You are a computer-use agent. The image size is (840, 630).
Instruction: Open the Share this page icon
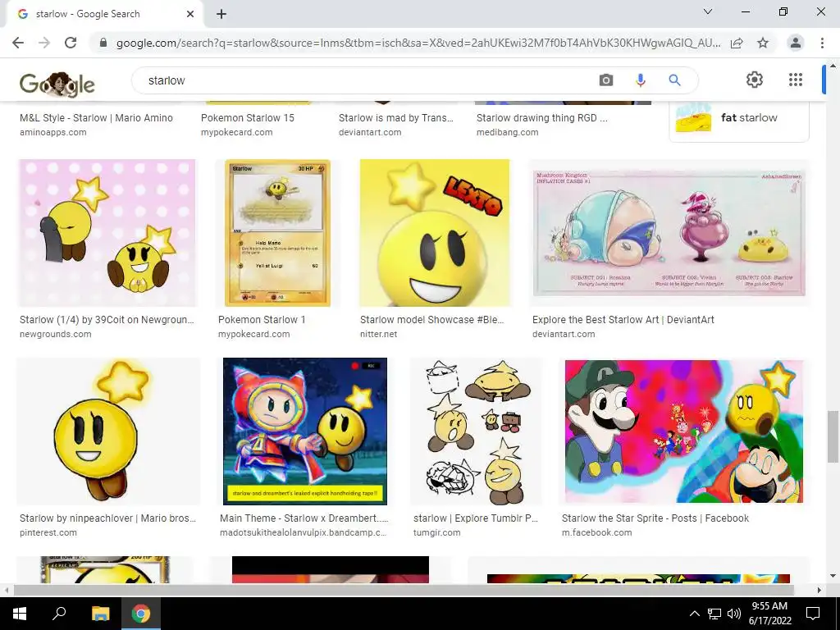click(x=737, y=43)
